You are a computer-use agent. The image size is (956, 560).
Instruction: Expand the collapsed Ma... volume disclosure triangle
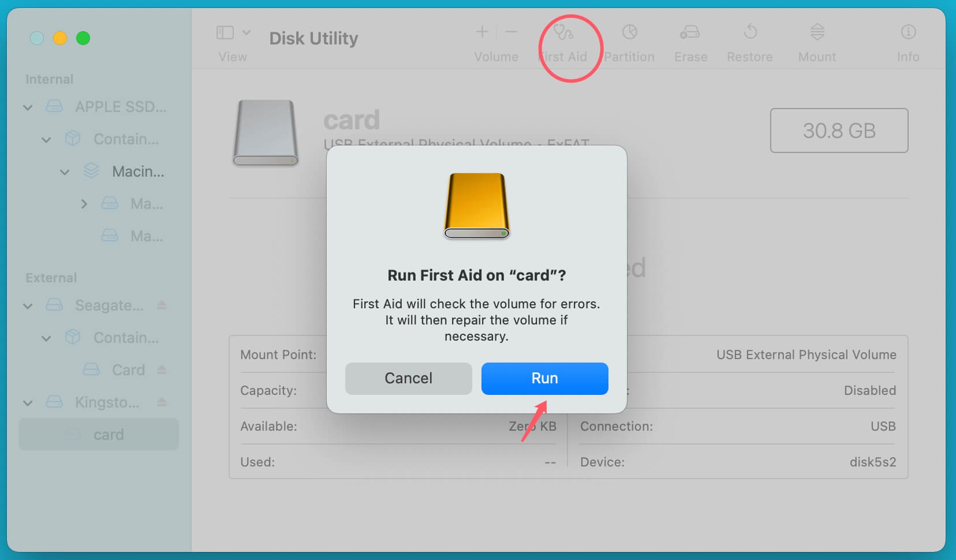click(84, 204)
